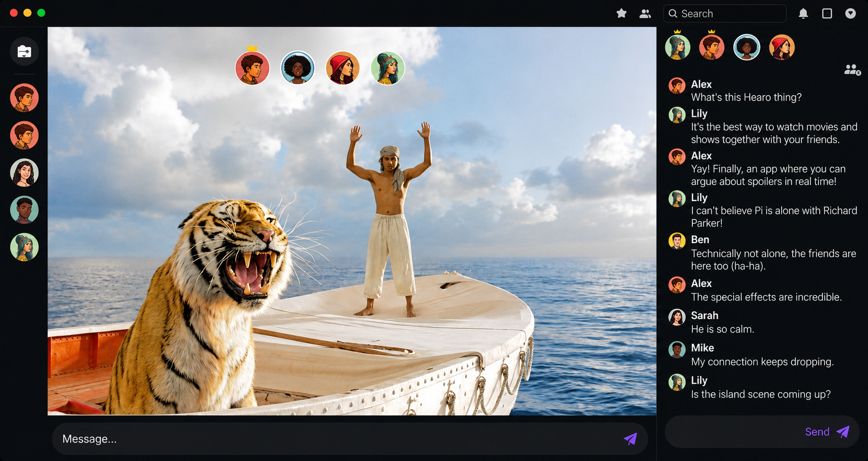Open the notifications bell
The width and height of the screenshot is (868, 461).
coord(803,14)
